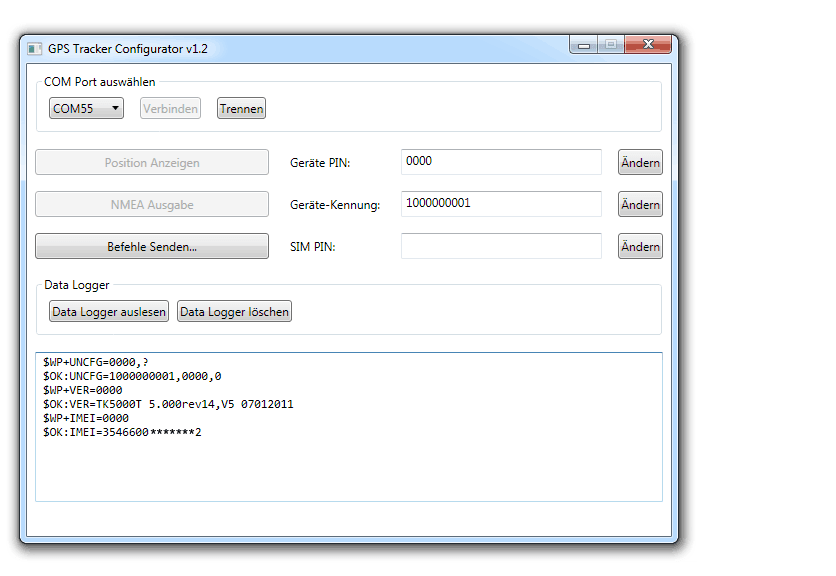The width and height of the screenshot is (836, 576).
Task: Click the NMEA Ausgabe button
Action: point(152,204)
